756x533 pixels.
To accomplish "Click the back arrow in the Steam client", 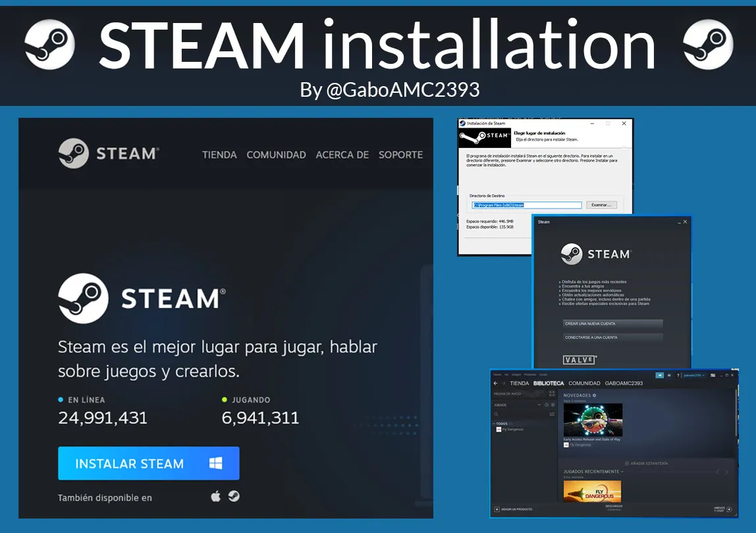I will 496,383.
